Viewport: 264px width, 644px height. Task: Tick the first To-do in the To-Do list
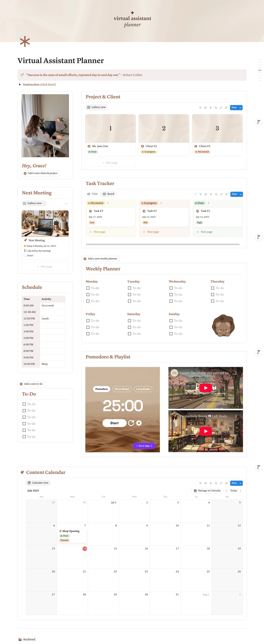click(24, 404)
